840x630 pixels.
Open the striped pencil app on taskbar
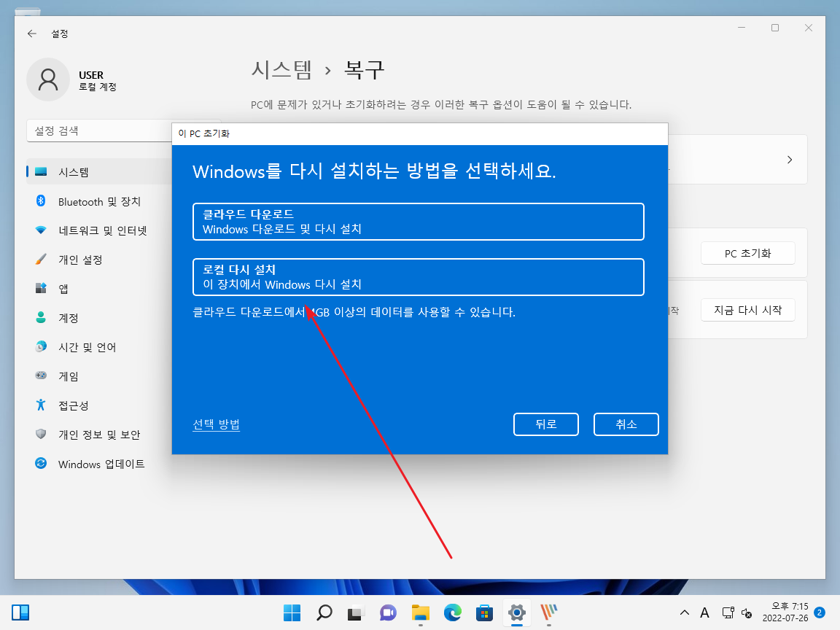(x=548, y=612)
